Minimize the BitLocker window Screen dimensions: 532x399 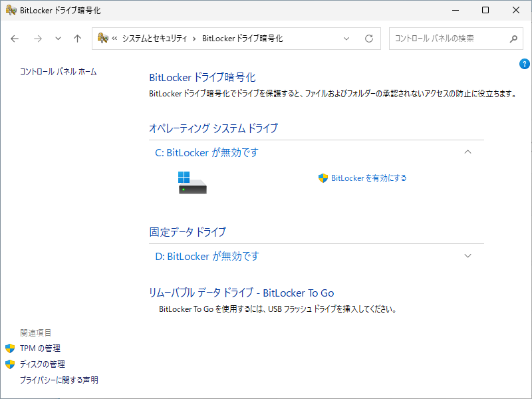pyautogui.click(x=456, y=10)
